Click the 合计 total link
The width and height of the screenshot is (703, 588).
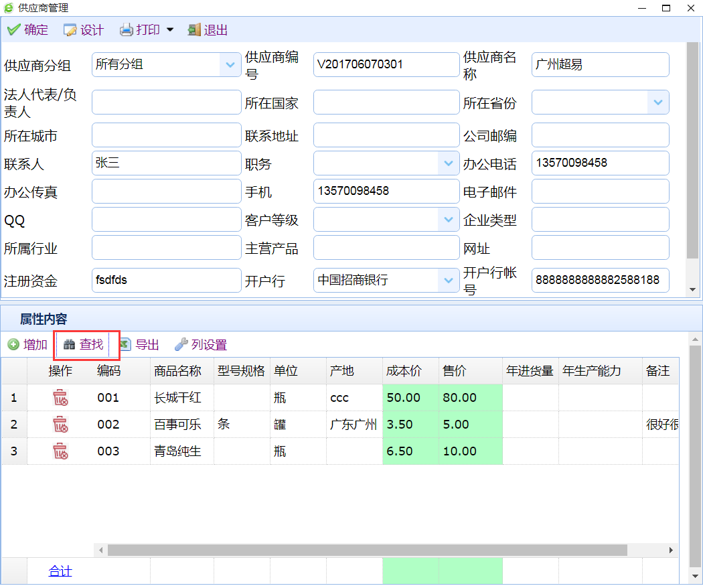tap(60, 571)
